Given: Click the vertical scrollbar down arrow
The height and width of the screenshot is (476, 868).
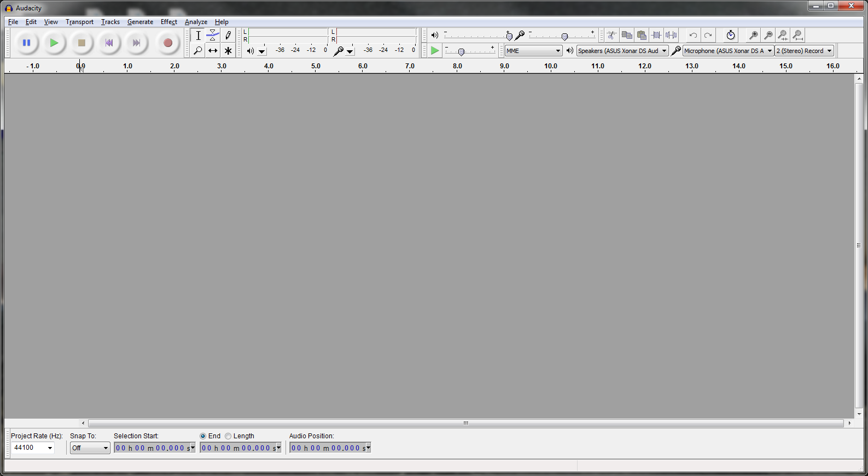Looking at the screenshot, I should coord(859,414).
